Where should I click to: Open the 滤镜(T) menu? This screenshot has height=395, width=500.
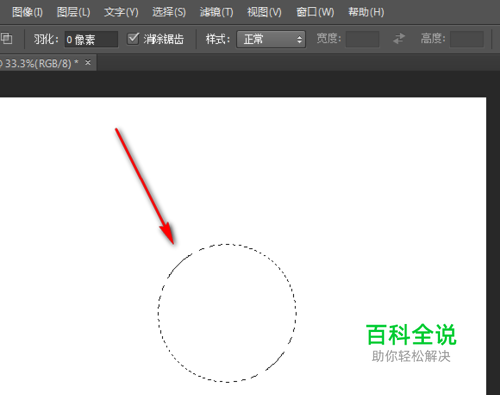click(x=216, y=12)
